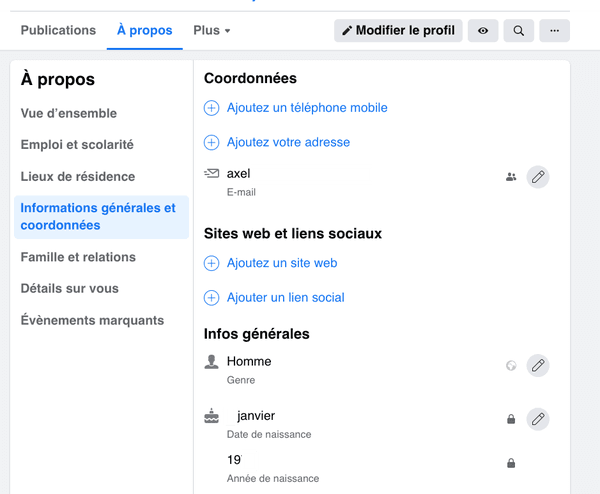Open Emploi et scolarité section
This screenshot has height=494, width=600.
pyautogui.click(x=77, y=145)
